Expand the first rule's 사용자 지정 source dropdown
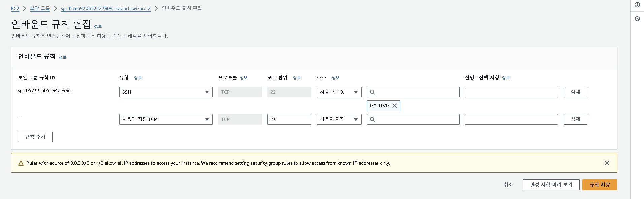Screen dimensions: 644x199 339,92
